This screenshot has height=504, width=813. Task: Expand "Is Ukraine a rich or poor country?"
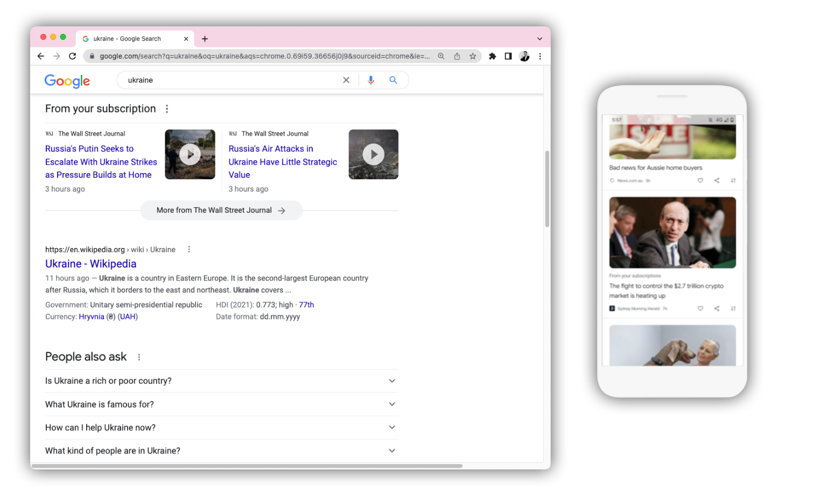point(391,381)
